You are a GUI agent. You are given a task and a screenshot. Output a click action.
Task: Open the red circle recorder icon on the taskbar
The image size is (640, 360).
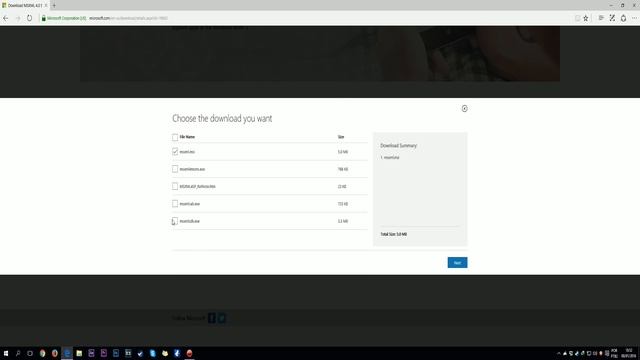click(x=189, y=353)
